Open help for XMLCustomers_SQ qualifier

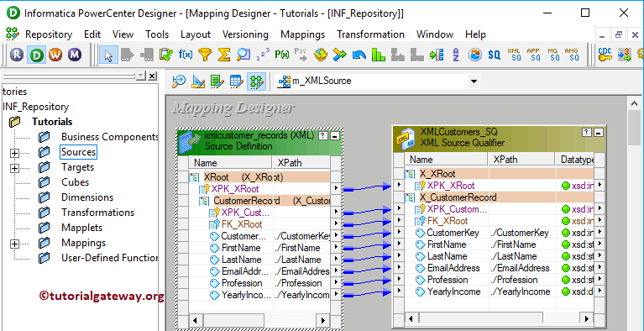coord(587,133)
